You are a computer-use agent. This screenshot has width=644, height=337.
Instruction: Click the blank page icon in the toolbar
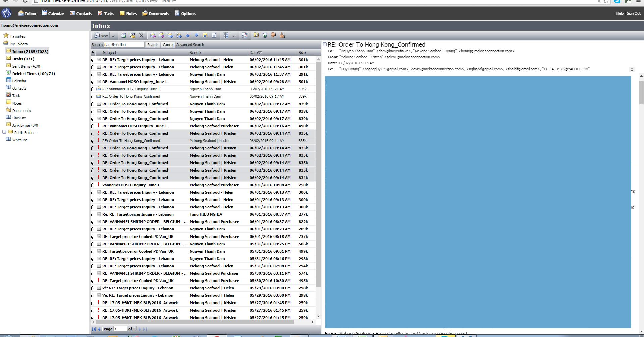tap(214, 36)
